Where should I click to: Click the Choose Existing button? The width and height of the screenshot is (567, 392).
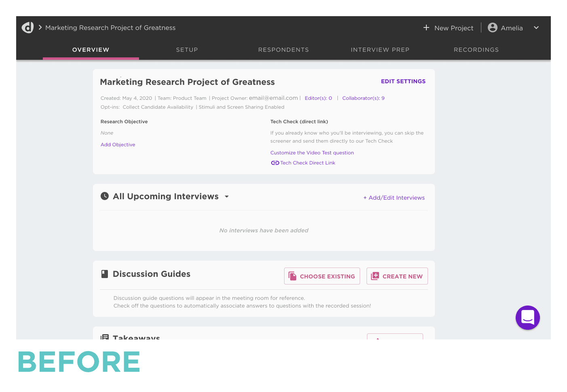click(x=322, y=276)
